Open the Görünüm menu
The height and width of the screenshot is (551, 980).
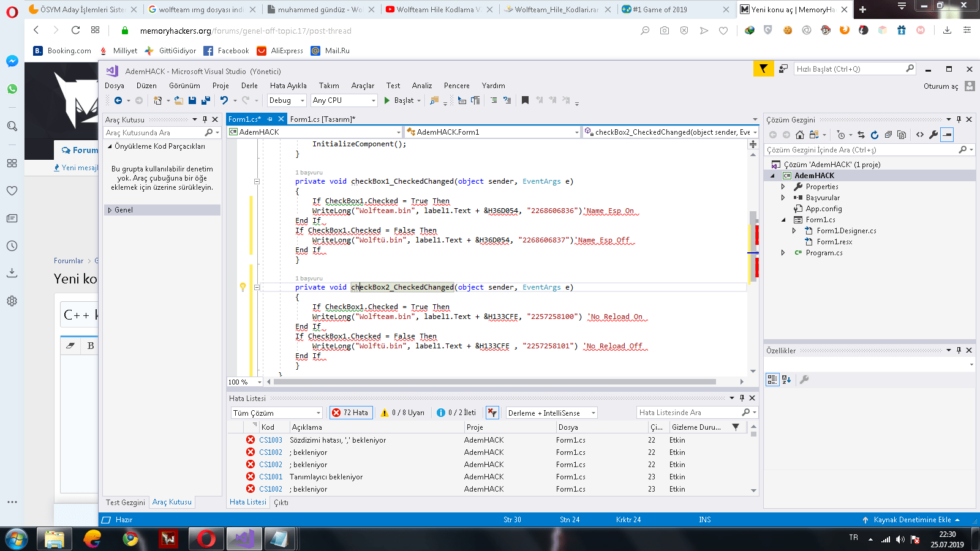click(184, 86)
